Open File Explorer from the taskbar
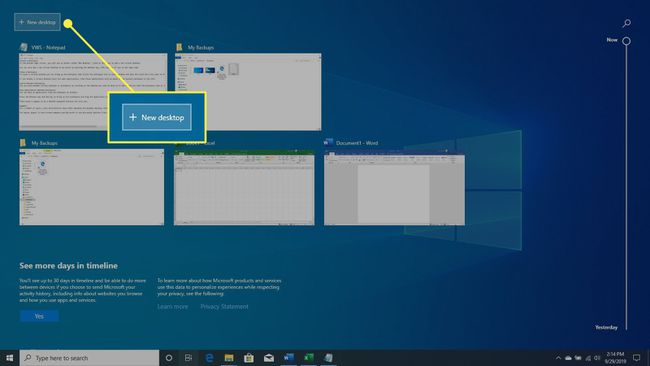The width and height of the screenshot is (650, 366). tap(229, 358)
